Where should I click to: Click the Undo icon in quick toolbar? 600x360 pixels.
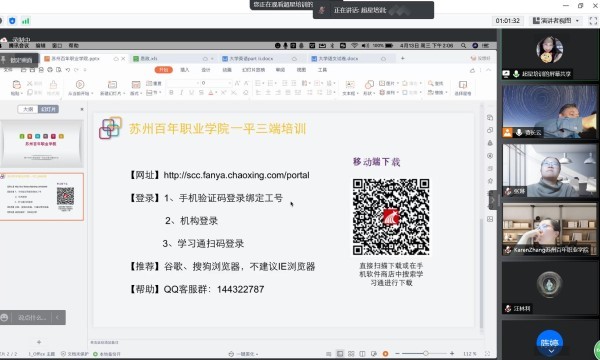tap(68, 70)
